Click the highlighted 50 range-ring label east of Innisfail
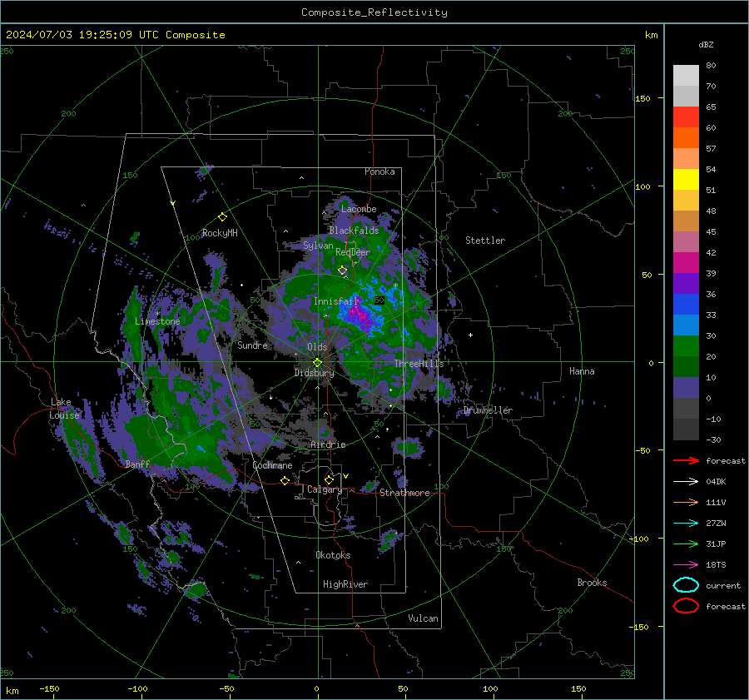Viewport: 749px width, 700px height. (379, 300)
